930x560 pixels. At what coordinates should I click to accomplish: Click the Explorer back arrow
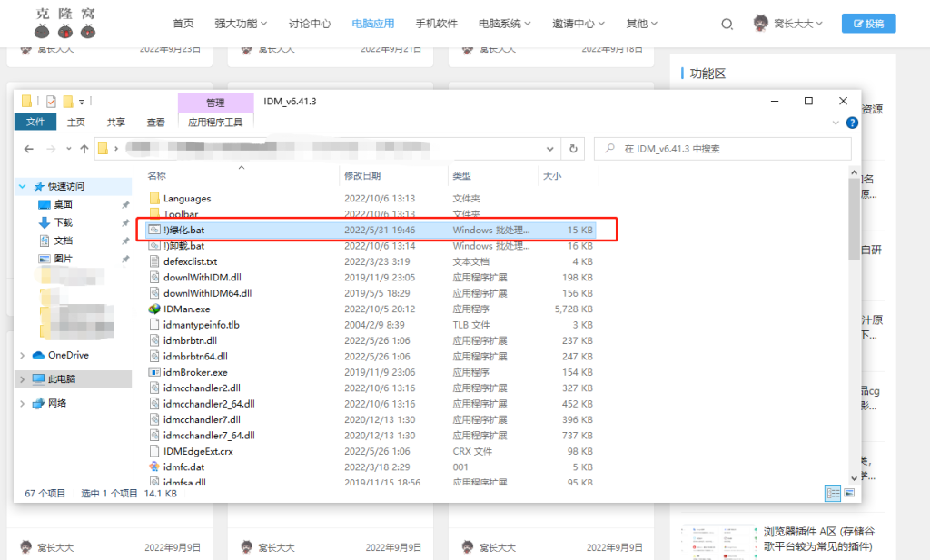(28, 149)
